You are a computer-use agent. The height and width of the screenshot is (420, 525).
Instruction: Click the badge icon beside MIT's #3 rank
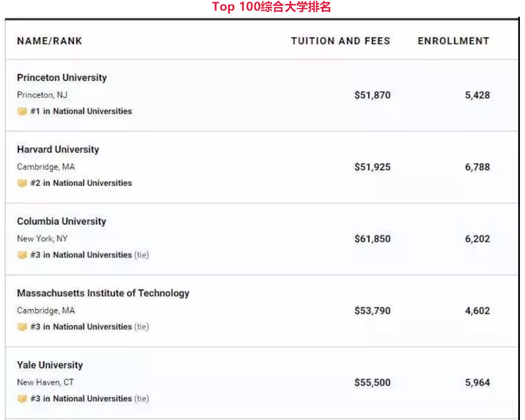[22, 327]
